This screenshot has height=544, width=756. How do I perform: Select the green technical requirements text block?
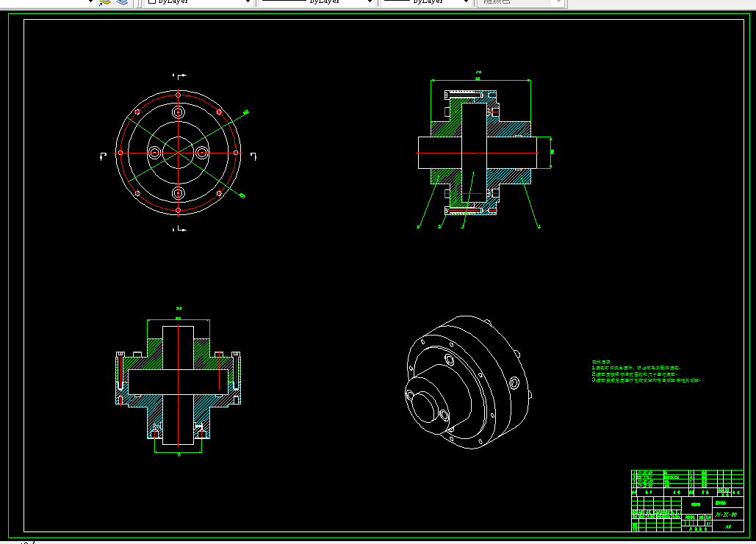click(x=646, y=371)
